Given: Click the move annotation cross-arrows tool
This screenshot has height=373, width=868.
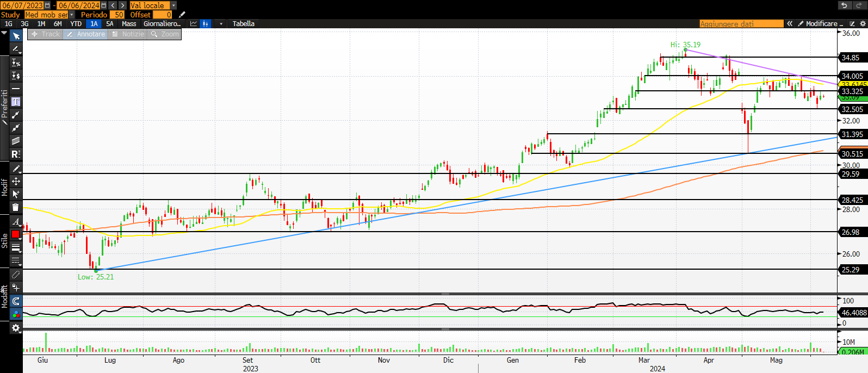Looking at the screenshot, I should click(16, 181).
